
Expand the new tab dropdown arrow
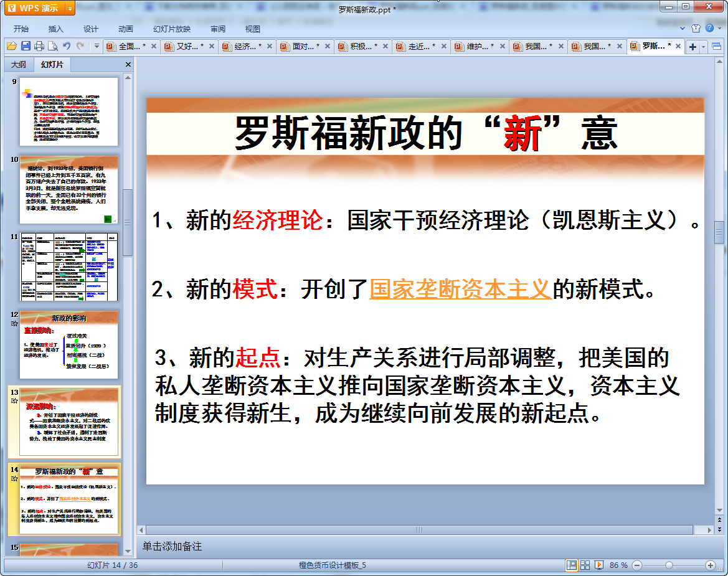[x=703, y=47]
